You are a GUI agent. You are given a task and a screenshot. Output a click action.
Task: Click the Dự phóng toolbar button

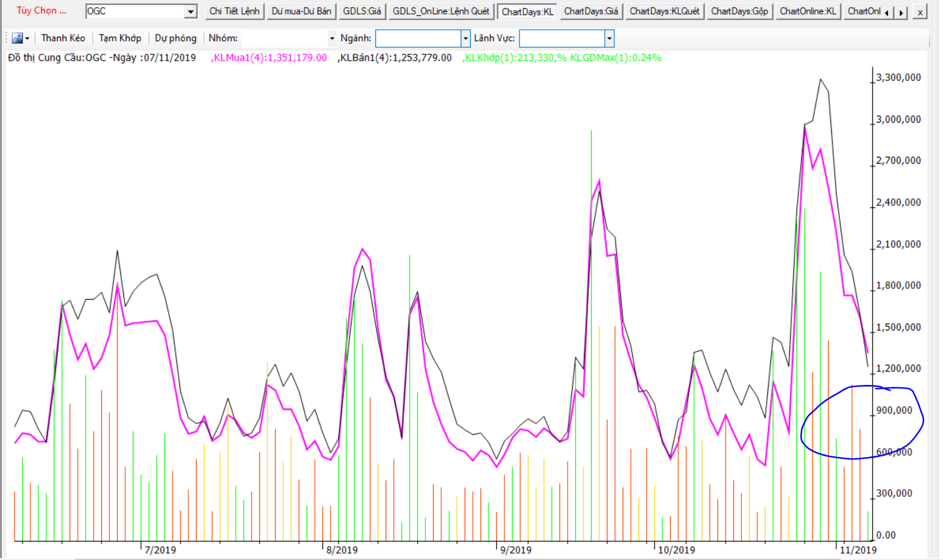pyautogui.click(x=176, y=39)
